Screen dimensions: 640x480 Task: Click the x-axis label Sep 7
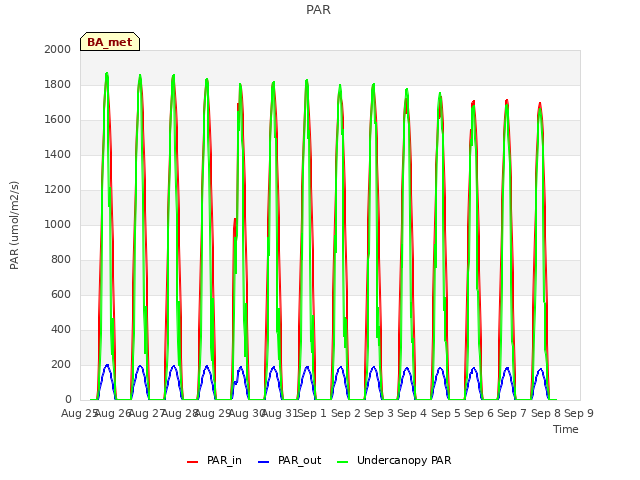click(x=512, y=413)
